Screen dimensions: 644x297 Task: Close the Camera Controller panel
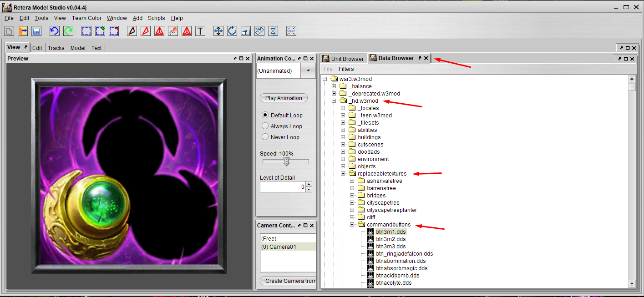pos(312,225)
